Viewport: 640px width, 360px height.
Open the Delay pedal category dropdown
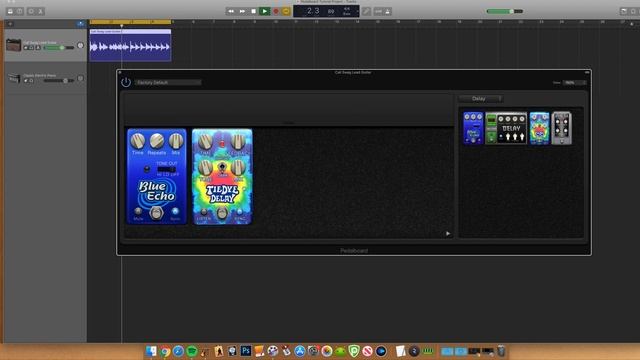481,99
